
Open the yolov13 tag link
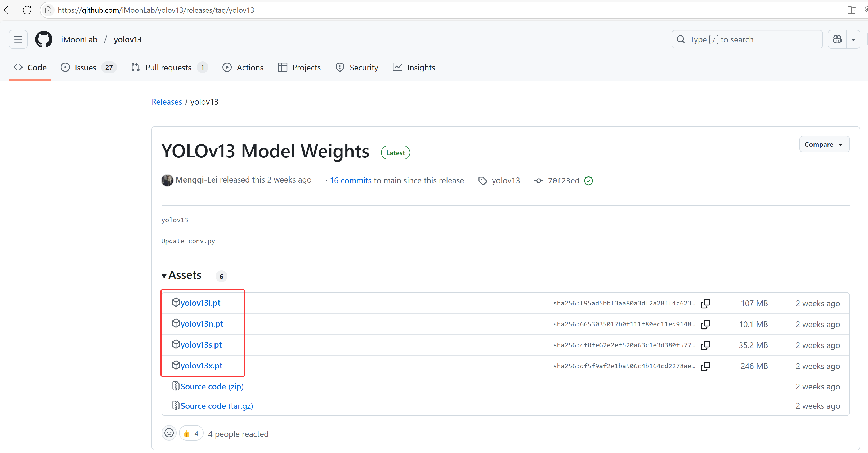point(506,181)
